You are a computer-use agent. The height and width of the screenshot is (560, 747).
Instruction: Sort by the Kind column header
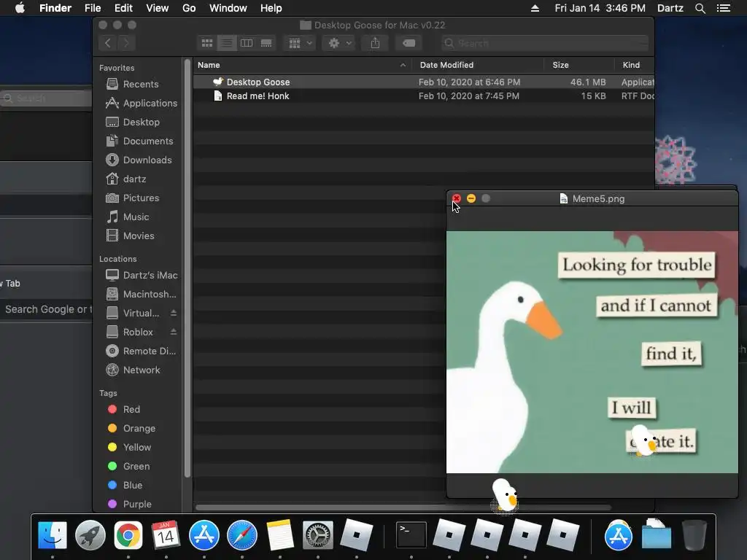click(634, 65)
